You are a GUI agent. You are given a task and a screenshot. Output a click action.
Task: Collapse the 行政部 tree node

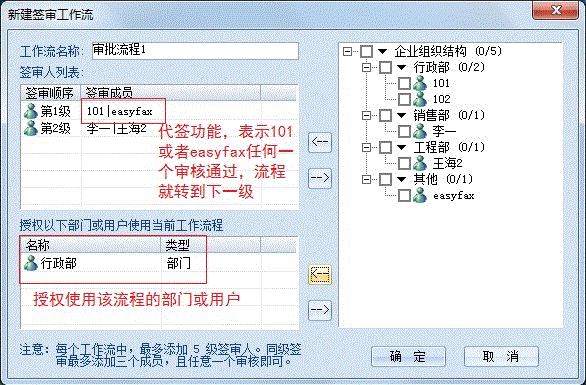pos(366,68)
